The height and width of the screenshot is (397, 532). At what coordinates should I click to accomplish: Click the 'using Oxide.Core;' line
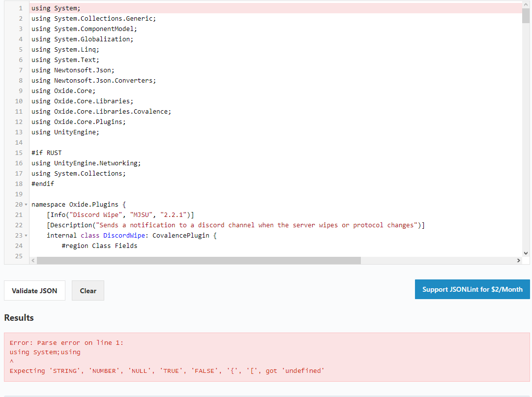point(63,91)
